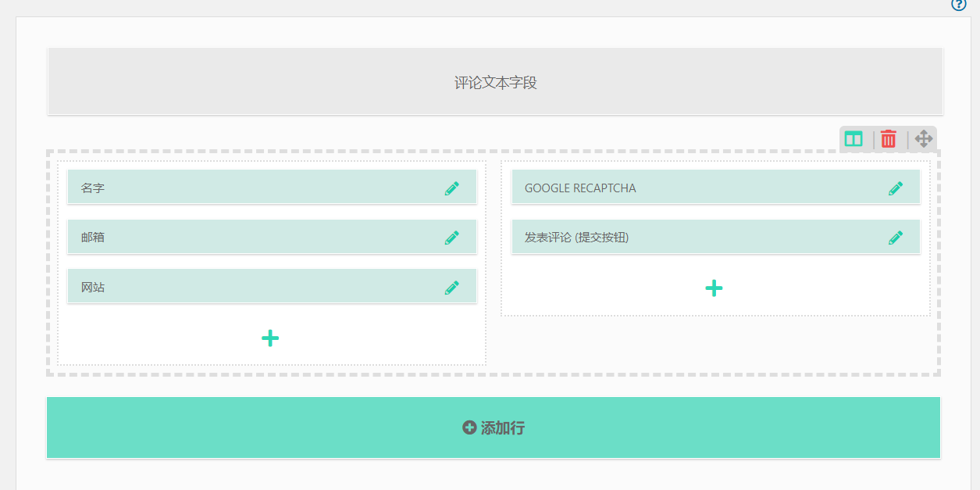This screenshot has width=980, height=490.
Task: Click the 添加行 add row button
Action: pyautogui.click(x=494, y=427)
